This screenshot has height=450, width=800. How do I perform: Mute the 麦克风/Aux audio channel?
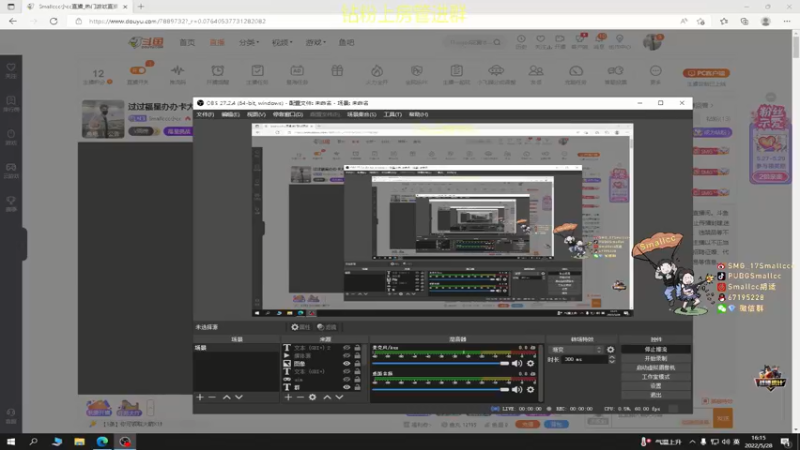click(x=517, y=363)
